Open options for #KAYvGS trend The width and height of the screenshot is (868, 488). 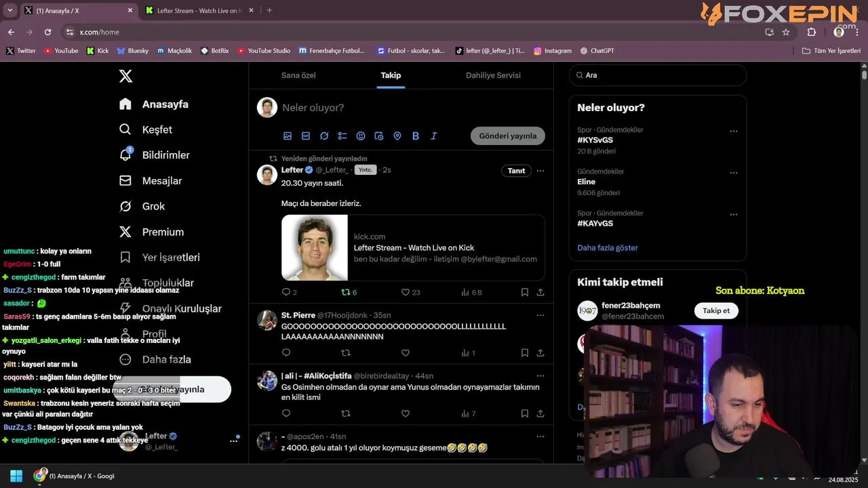pyautogui.click(x=734, y=214)
